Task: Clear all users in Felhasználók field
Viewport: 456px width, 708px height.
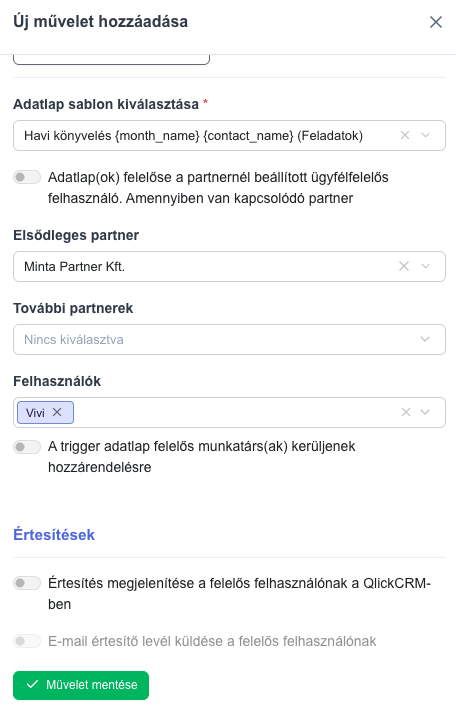Action: coord(406,412)
